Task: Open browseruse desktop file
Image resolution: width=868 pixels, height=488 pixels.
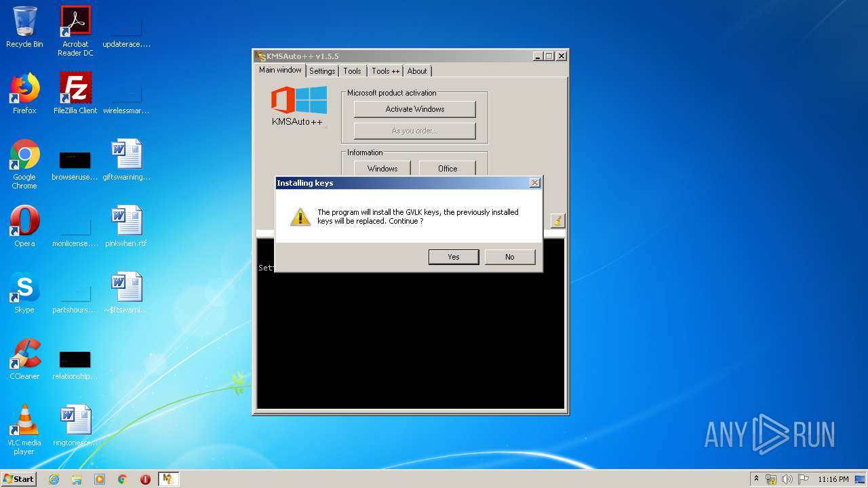Action: pos(75,165)
